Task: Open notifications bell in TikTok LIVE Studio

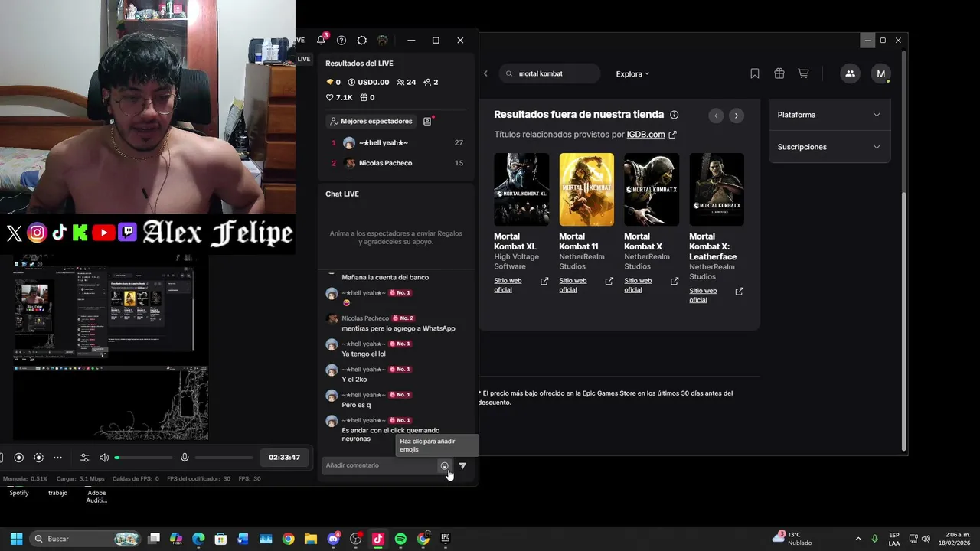Action: tap(321, 41)
